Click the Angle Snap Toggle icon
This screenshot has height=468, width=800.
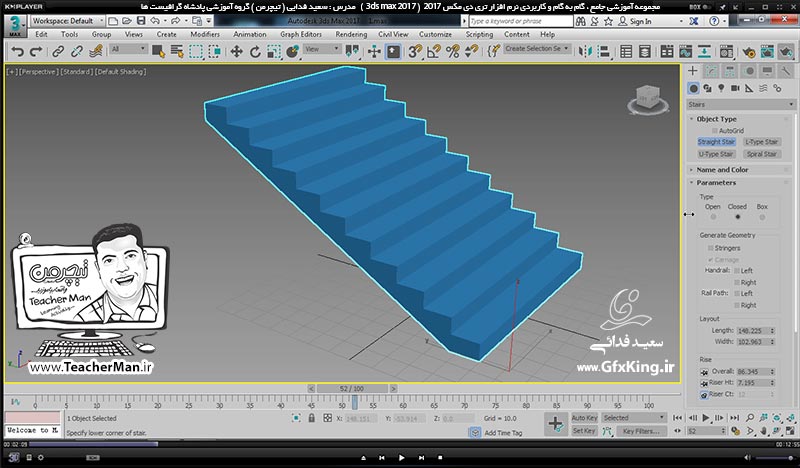[434, 52]
